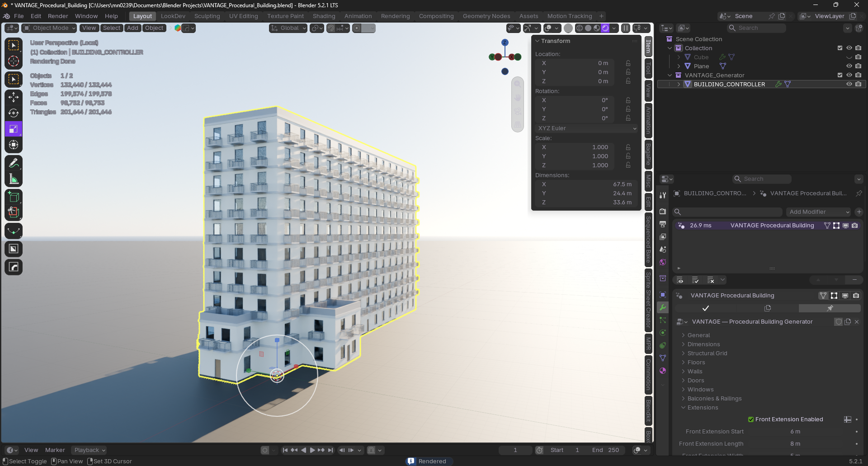This screenshot has height=466, width=868.
Task: Activate the Scale tool in the viewport toolbar
Action: pos(14,129)
